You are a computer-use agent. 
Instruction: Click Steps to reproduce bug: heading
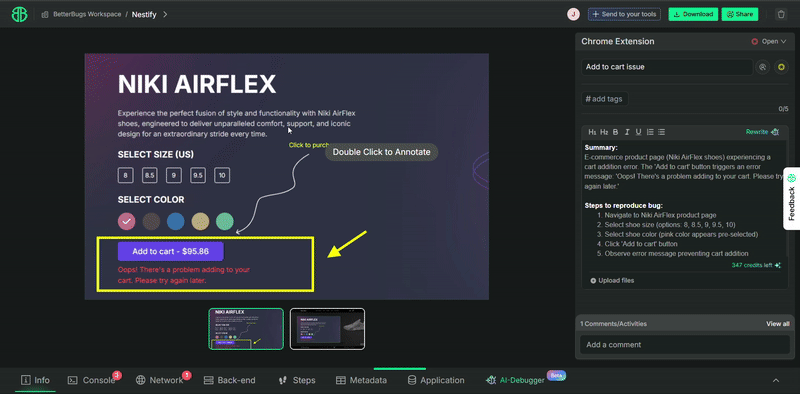pos(623,206)
